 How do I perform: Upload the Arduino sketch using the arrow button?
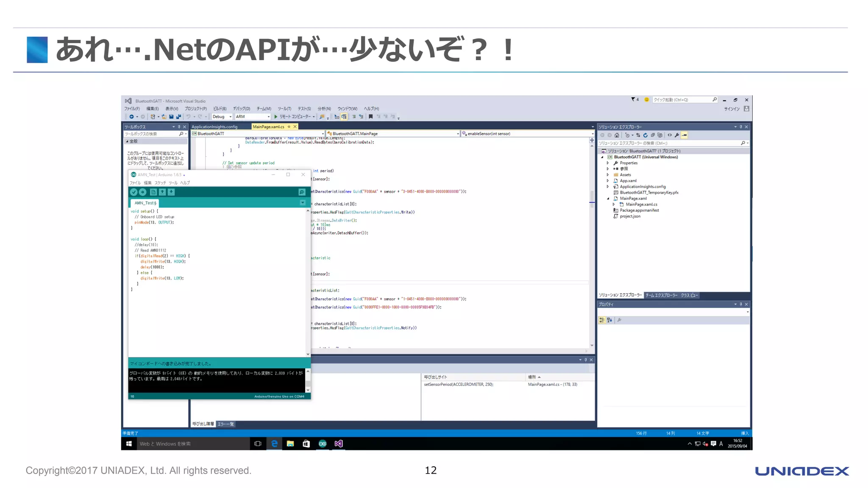[x=143, y=192]
